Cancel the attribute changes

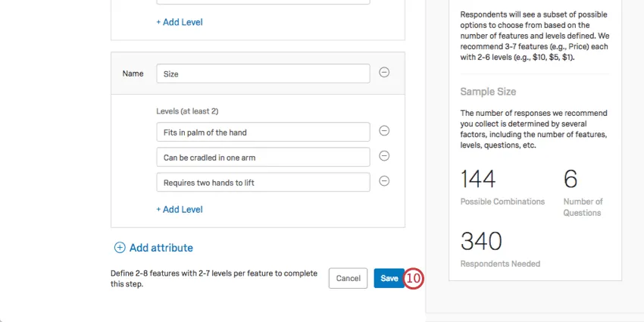[348, 278]
